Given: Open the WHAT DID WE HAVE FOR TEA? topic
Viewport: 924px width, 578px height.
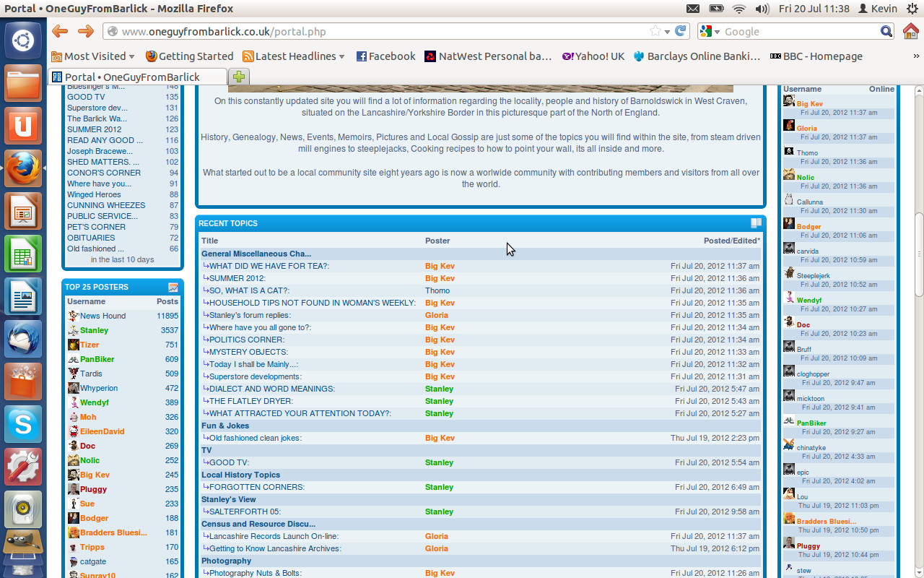Looking at the screenshot, I should pyautogui.click(x=269, y=266).
